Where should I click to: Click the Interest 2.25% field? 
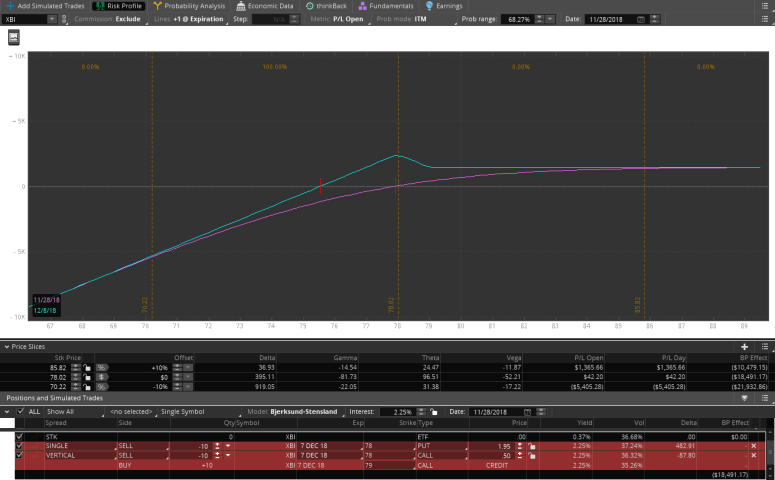coord(397,412)
